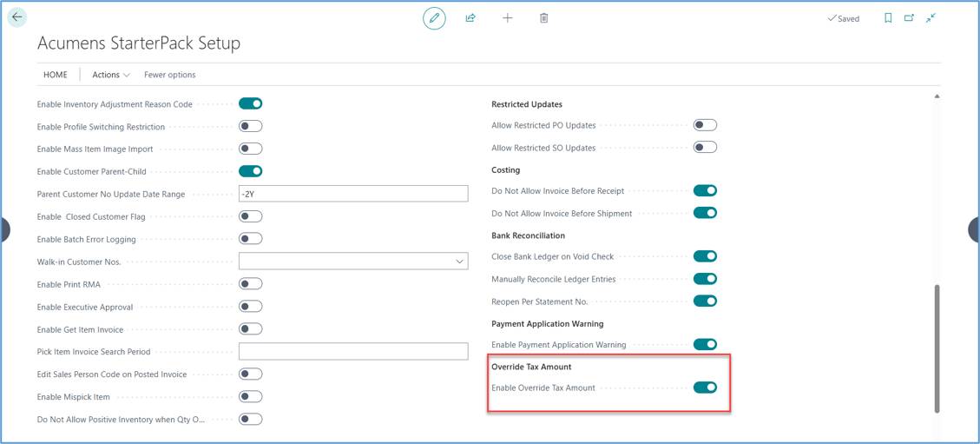Viewport: 980px width, 444px height.
Task: Disable Enable Customer Parent-Child toggle
Action: pyautogui.click(x=251, y=171)
